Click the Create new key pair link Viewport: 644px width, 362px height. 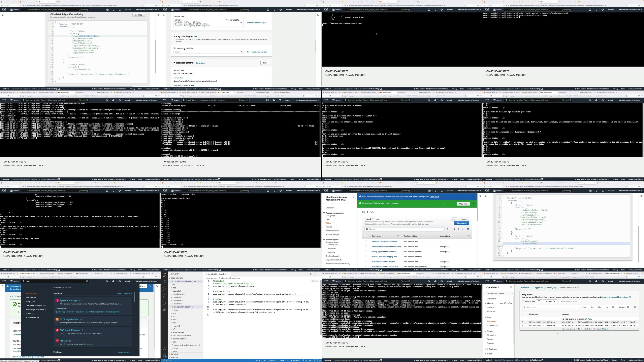(x=259, y=52)
